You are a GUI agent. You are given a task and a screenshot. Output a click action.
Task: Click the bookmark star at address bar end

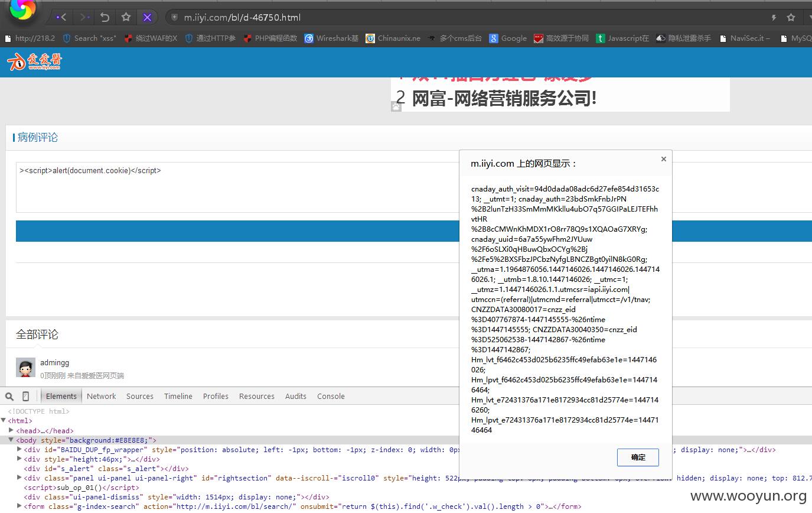(x=791, y=18)
